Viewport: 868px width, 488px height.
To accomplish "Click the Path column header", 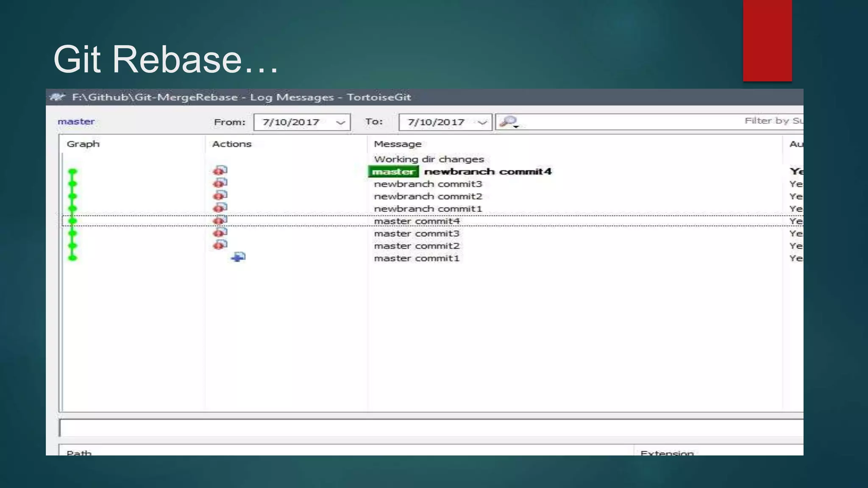I will click(x=346, y=450).
